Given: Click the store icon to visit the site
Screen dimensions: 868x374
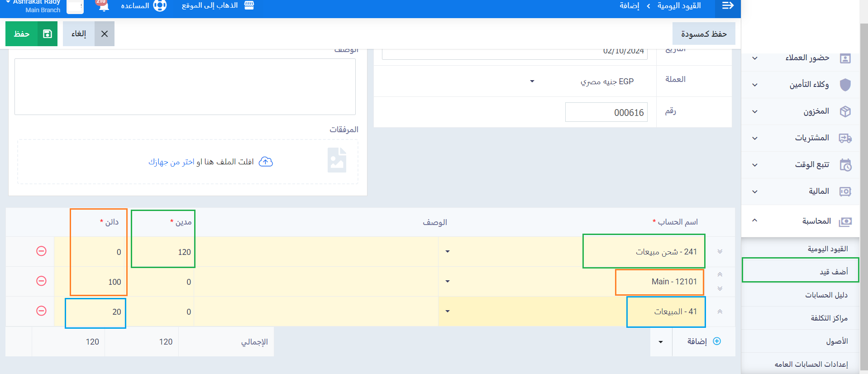Looking at the screenshot, I should click(249, 5).
